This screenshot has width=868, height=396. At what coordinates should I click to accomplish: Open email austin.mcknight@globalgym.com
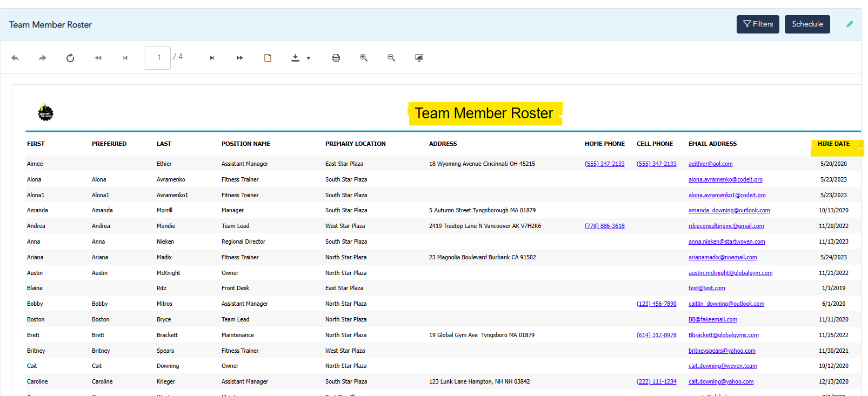tap(731, 273)
